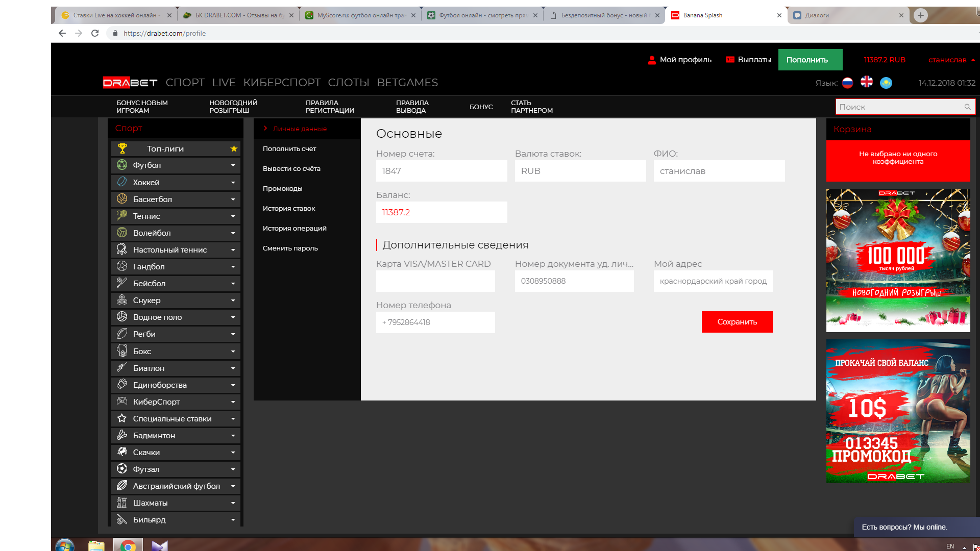Click the Rugby ball icon
This screenshot has width=980, height=551.
coord(122,334)
